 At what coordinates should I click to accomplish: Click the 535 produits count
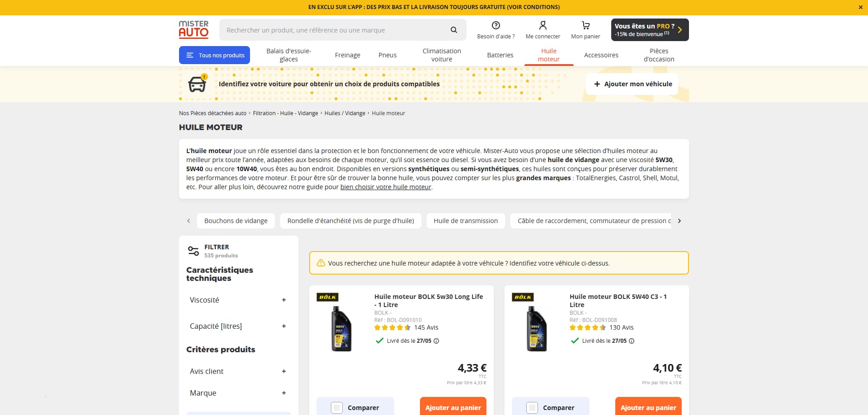(x=221, y=256)
